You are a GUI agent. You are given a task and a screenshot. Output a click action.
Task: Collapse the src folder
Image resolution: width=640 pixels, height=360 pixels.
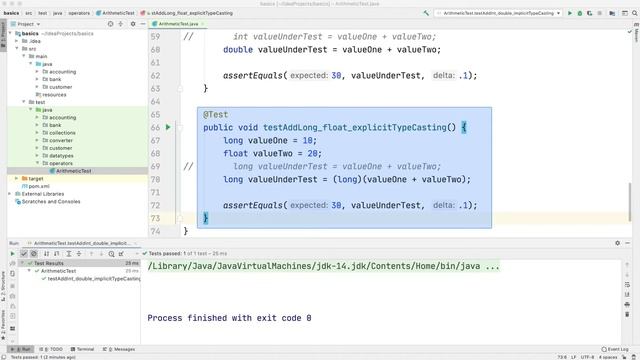pyautogui.click(x=17, y=49)
